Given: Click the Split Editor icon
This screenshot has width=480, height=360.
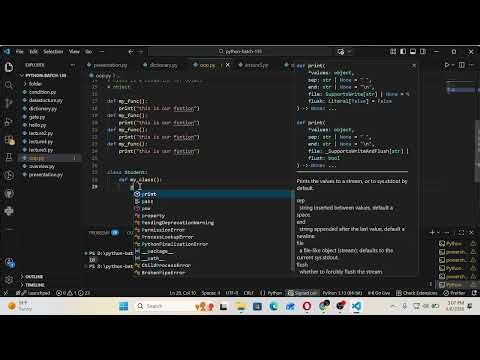Looking at the screenshot, I should 462,65.
